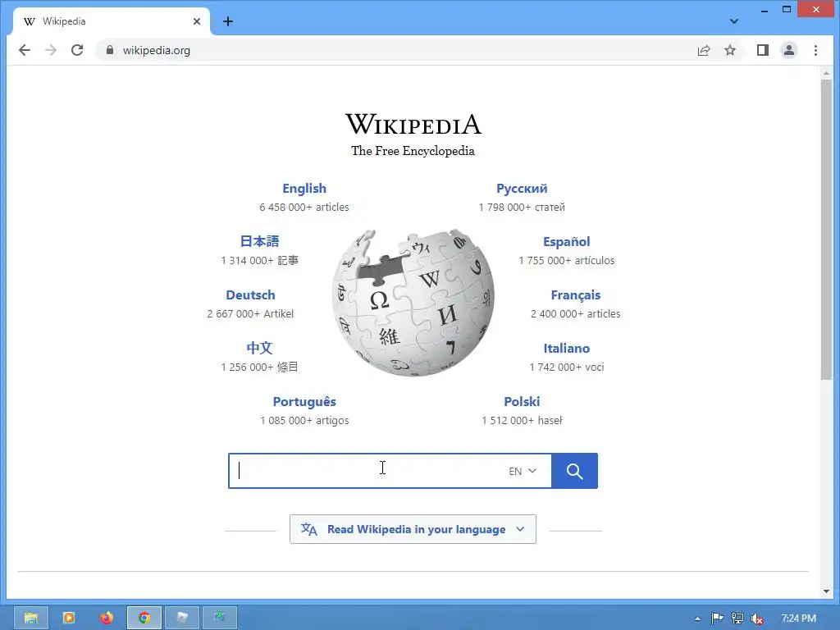840x630 pixels.
Task: Click the Wikipedia puzzle globe logo
Action: pyautogui.click(x=413, y=303)
